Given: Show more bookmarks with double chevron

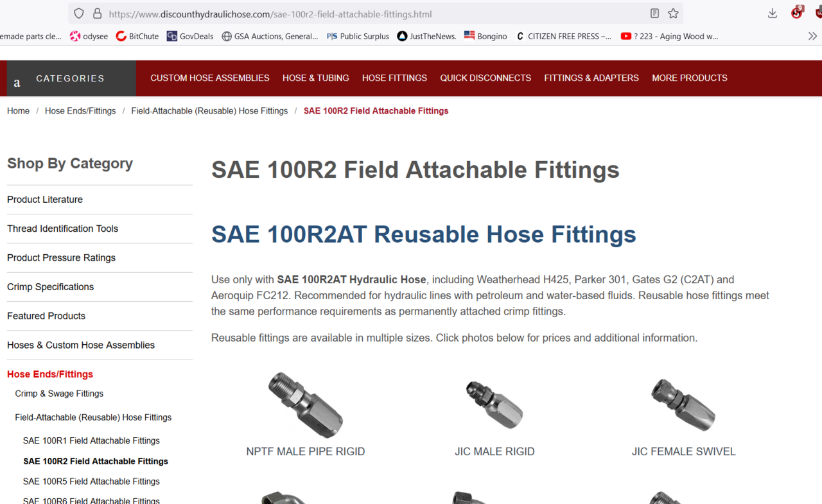Looking at the screenshot, I should 812,37.
